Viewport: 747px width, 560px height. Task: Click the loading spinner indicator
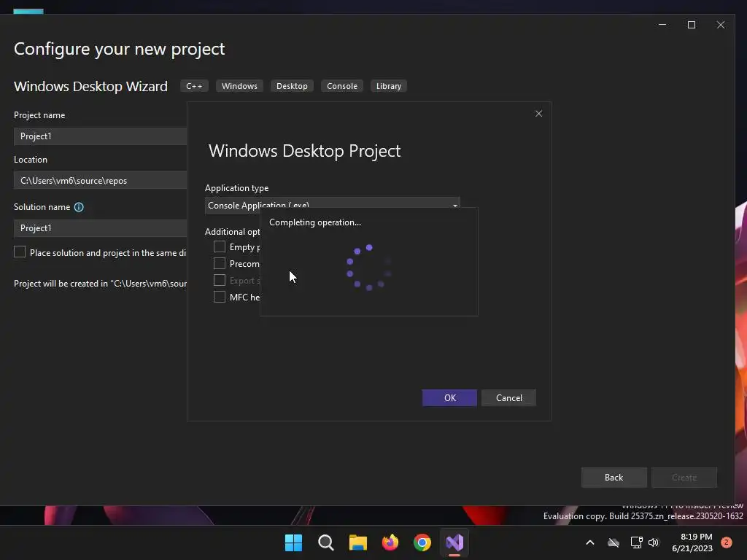[x=369, y=268]
